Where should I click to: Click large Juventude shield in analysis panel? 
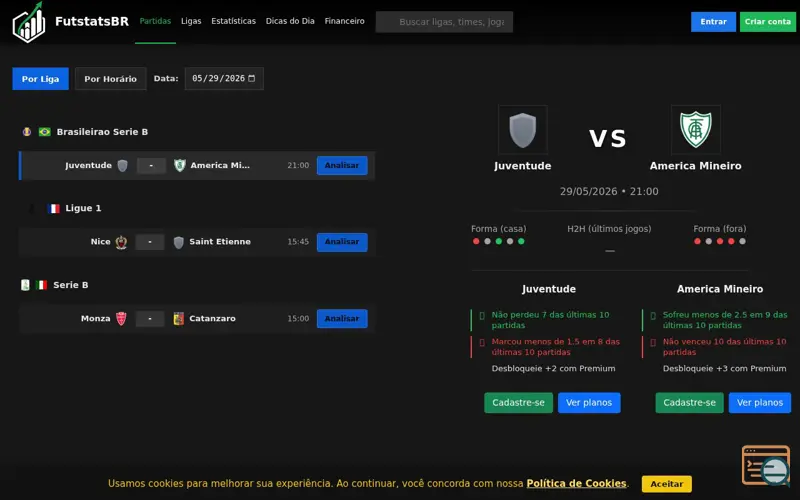coord(522,130)
